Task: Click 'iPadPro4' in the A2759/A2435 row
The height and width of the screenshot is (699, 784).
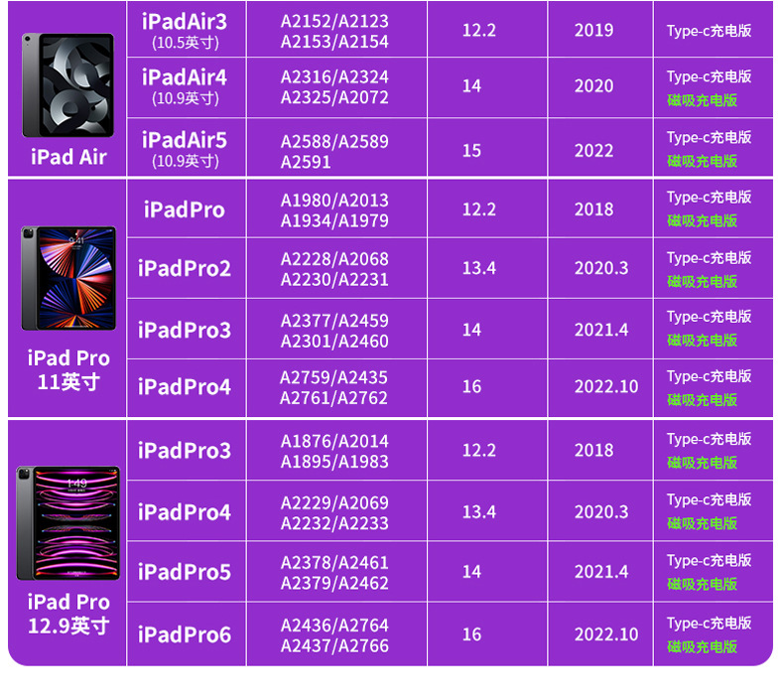Action: coord(185,387)
